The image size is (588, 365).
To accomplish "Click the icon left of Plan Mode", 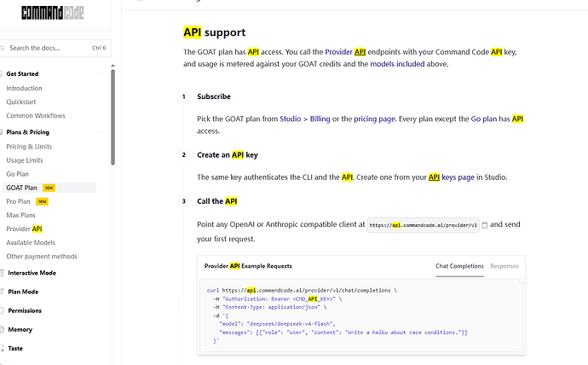I will click(x=2, y=292).
